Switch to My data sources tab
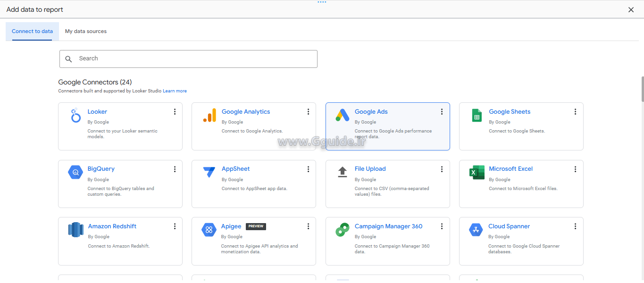This screenshot has width=644, height=283. click(x=86, y=31)
